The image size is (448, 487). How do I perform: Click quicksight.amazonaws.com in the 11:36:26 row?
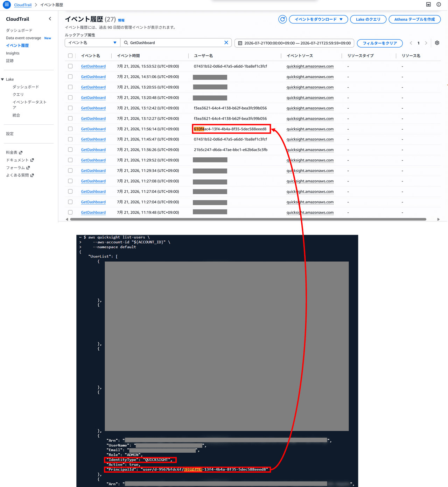pos(310,150)
